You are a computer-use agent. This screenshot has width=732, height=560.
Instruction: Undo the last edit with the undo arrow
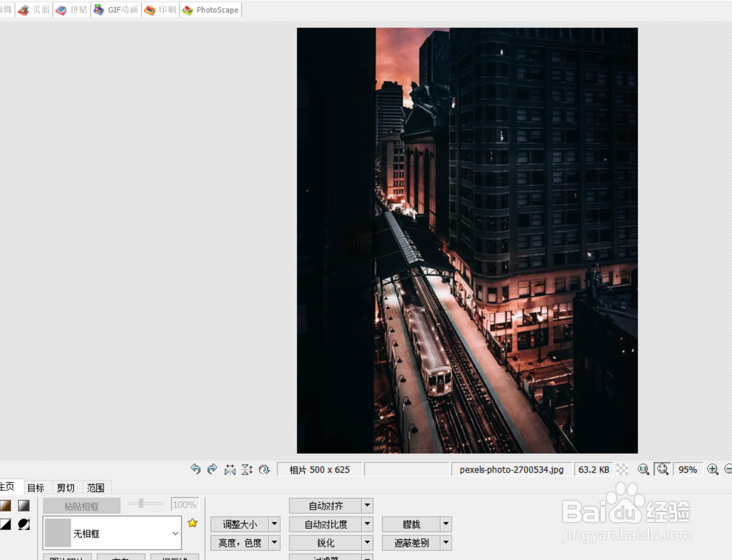coord(196,469)
